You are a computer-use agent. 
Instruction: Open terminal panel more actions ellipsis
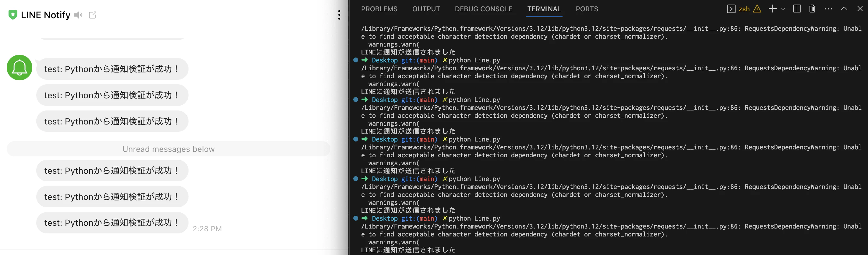coord(828,9)
